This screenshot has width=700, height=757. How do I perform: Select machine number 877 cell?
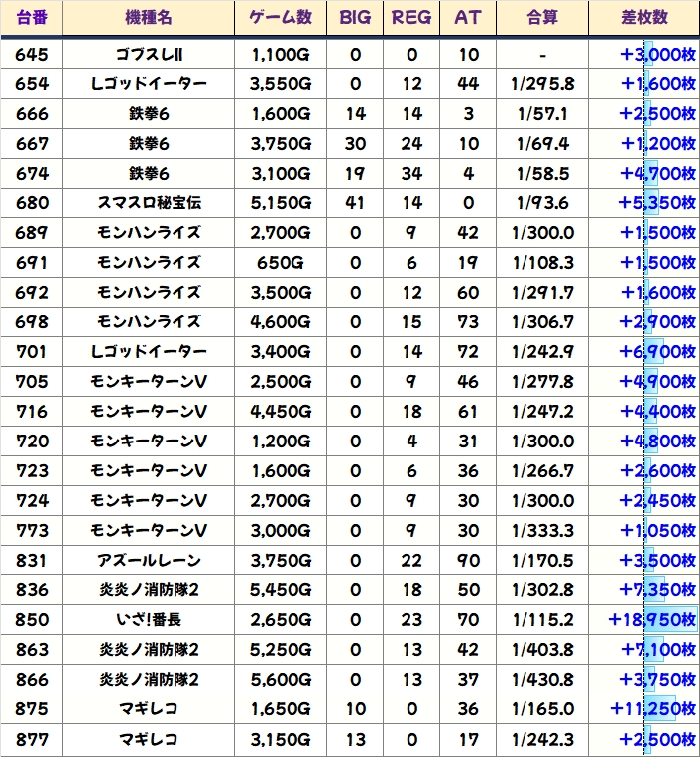tap(31, 739)
